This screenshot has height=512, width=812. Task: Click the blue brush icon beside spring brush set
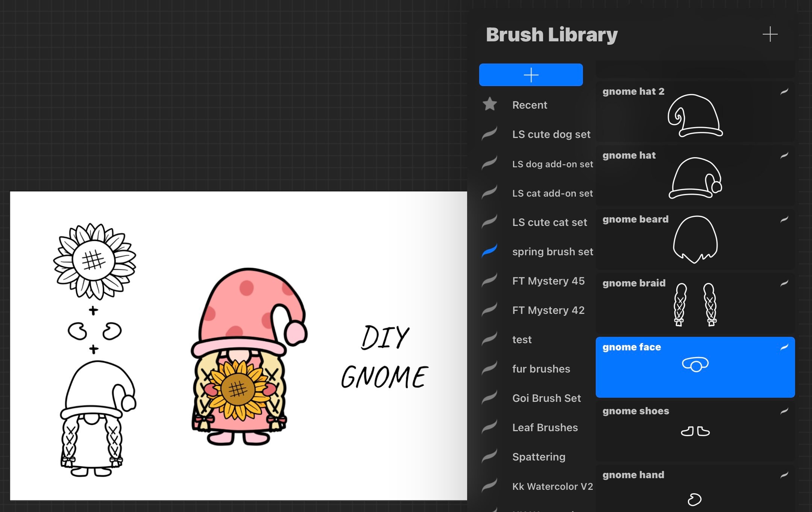(490, 250)
